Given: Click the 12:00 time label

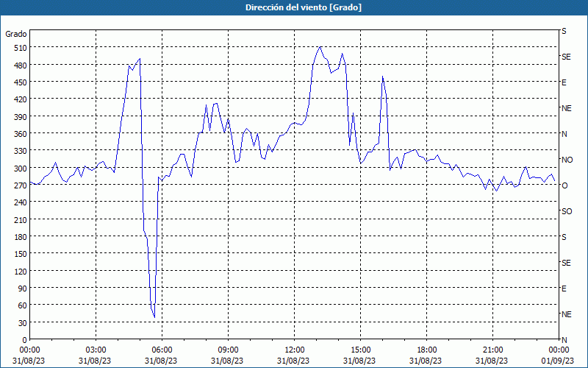Looking at the screenshot, I should pos(294,350).
